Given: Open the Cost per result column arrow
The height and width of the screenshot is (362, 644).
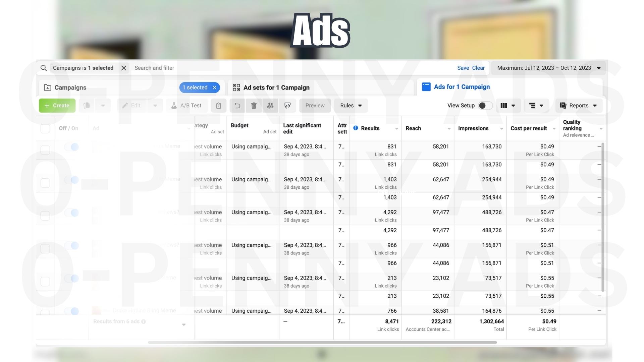Looking at the screenshot, I should point(554,129).
